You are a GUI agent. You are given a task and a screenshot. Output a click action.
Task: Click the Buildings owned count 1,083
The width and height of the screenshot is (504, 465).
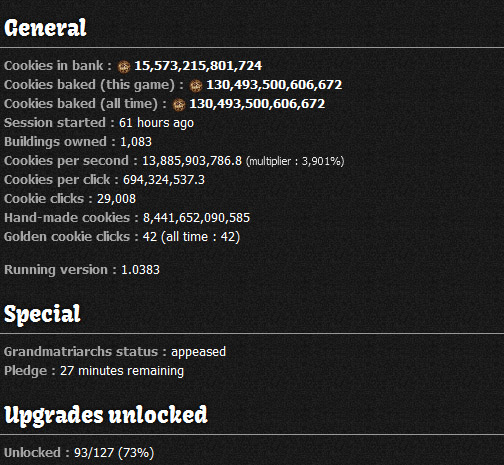click(x=136, y=142)
